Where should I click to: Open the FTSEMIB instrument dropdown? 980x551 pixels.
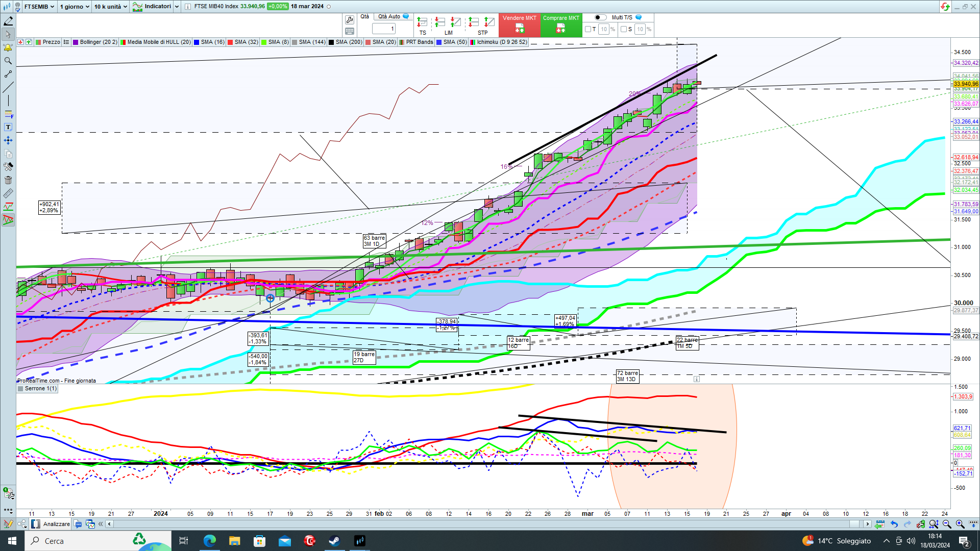click(39, 7)
